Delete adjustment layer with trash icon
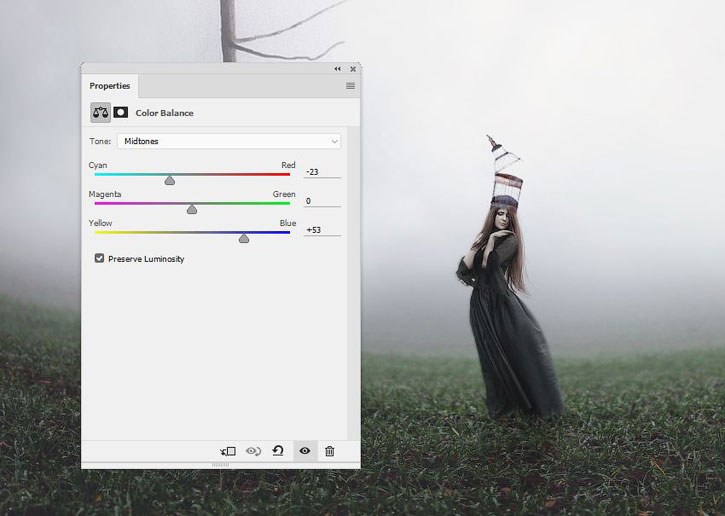This screenshot has width=725, height=516. 330,451
